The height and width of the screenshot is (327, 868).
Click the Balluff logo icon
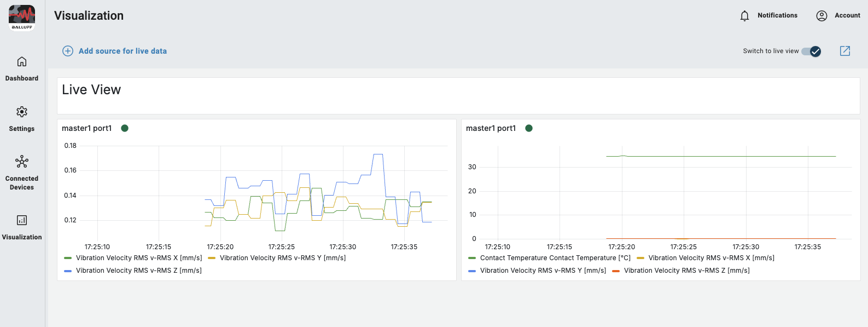[x=22, y=18]
